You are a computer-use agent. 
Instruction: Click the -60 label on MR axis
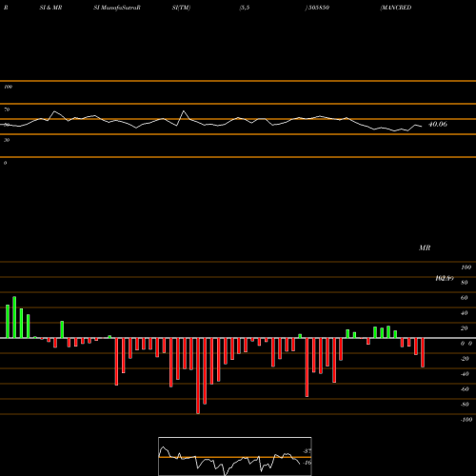pyautogui.click(x=465, y=389)
